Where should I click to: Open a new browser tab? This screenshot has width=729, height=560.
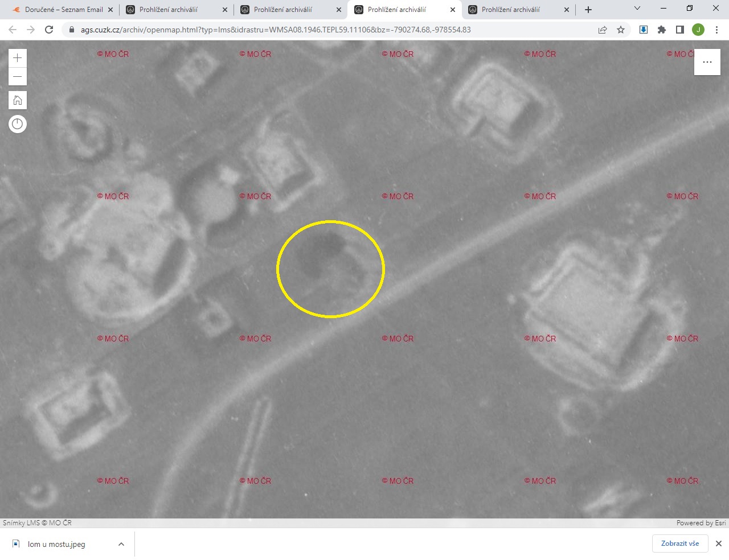click(588, 10)
